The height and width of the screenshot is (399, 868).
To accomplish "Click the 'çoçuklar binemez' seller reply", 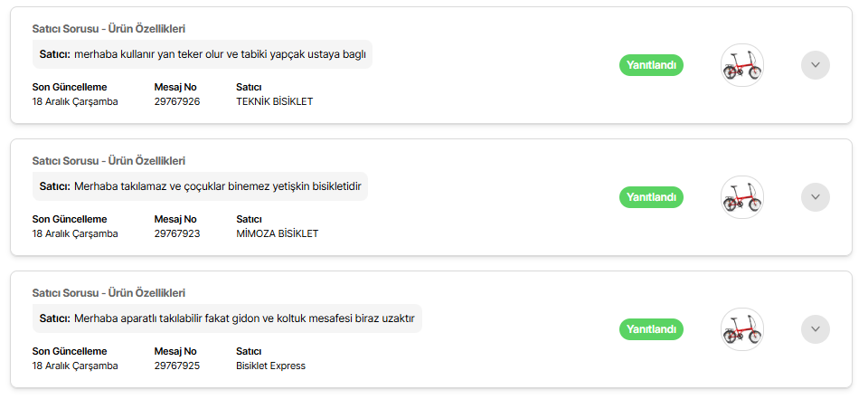I will click(x=201, y=186).
